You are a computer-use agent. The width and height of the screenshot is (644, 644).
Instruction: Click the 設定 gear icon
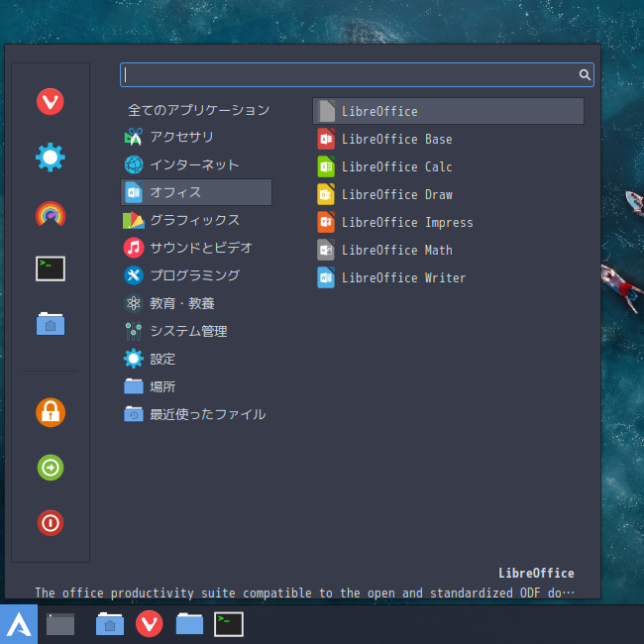point(134,359)
